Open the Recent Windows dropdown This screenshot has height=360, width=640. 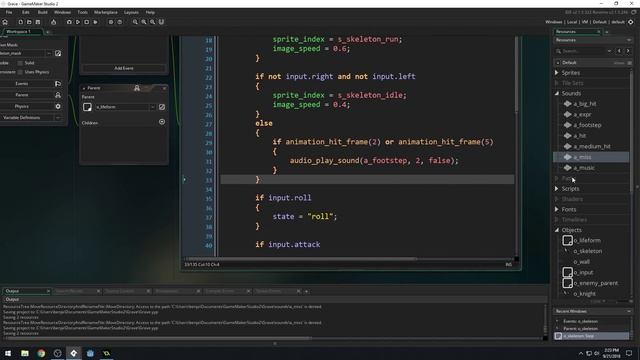(x=629, y=311)
